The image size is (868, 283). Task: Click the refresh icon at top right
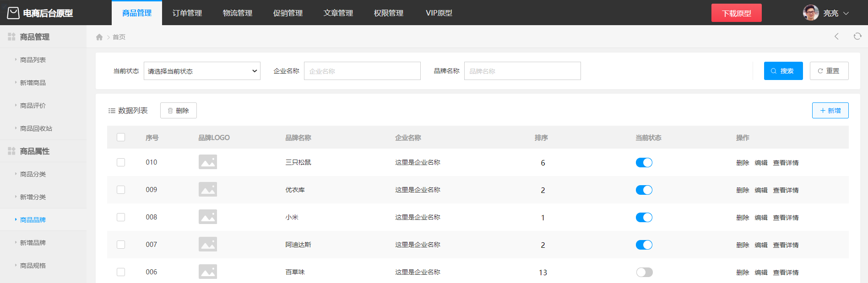[857, 37]
